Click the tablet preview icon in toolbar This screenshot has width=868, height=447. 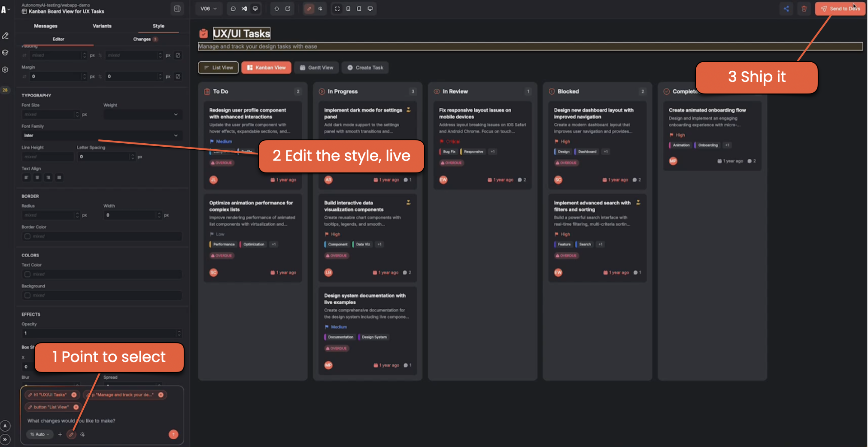(359, 9)
